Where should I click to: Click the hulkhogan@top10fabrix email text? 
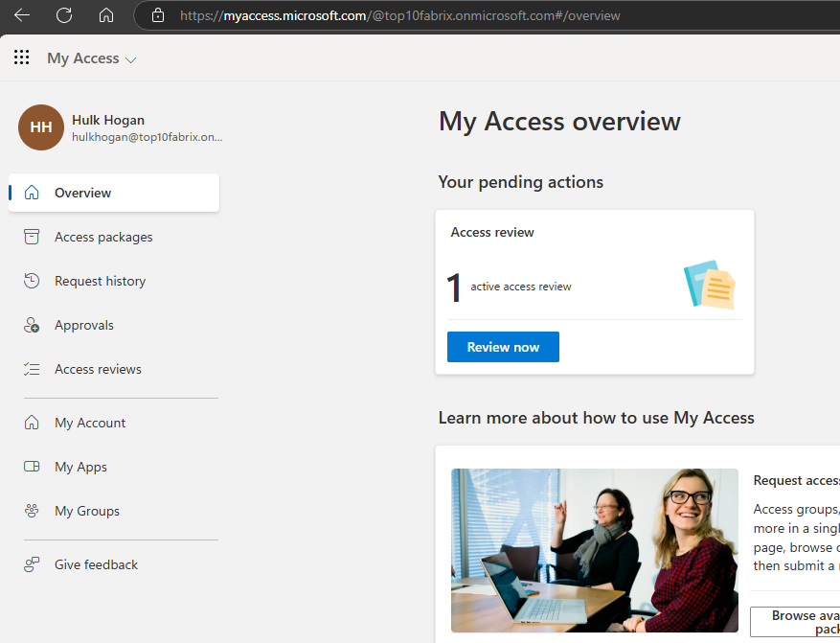pyautogui.click(x=148, y=137)
